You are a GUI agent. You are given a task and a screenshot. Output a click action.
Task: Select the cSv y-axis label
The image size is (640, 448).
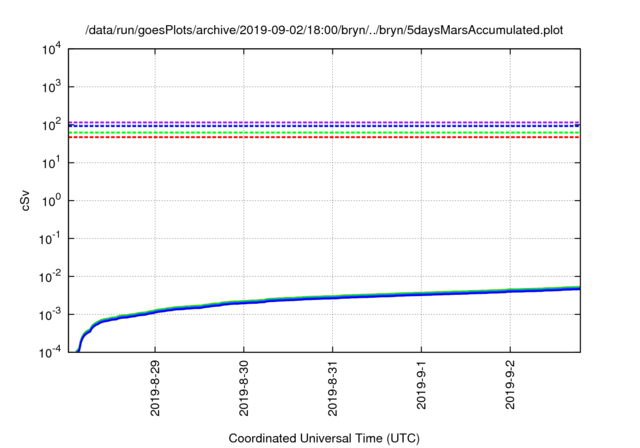[x=25, y=201]
